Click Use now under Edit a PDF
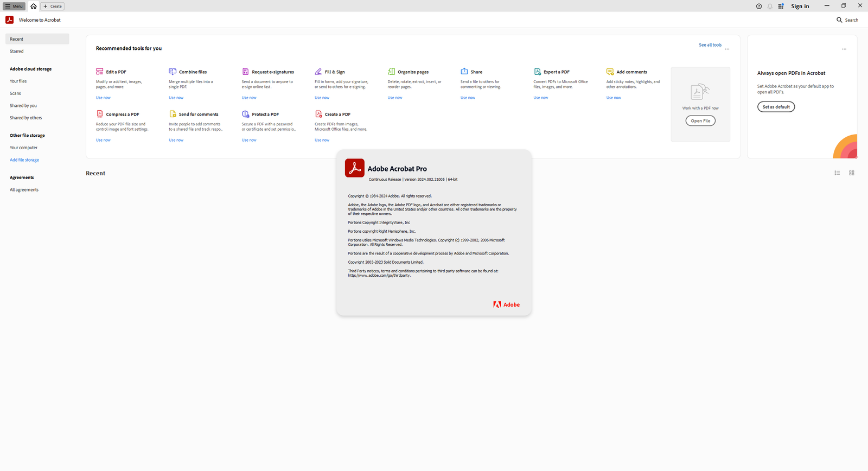 [103, 98]
